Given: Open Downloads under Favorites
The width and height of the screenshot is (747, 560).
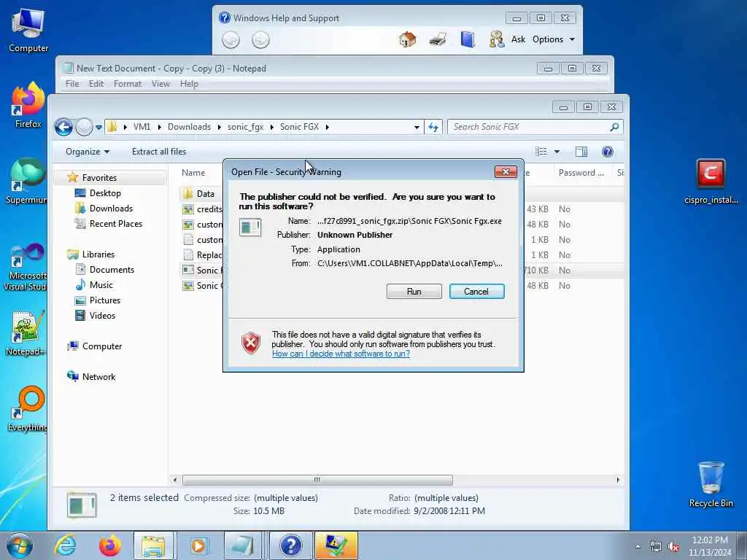Looking at the screenshot, I should [x=111, y=208].
